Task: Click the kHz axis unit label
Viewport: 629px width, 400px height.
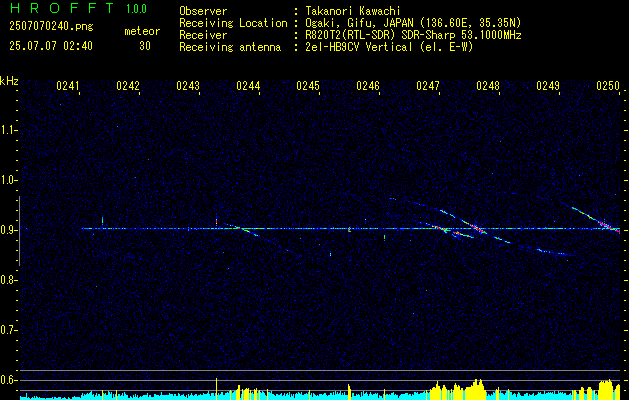Action: (9, 81)
